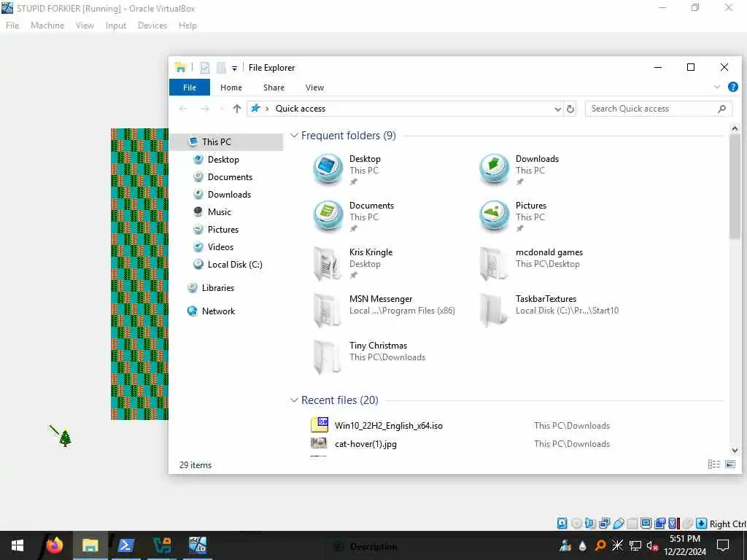This screenshot has width=747, height=560.
Task: Open the File ribbon tab
Action: [190, 87]
